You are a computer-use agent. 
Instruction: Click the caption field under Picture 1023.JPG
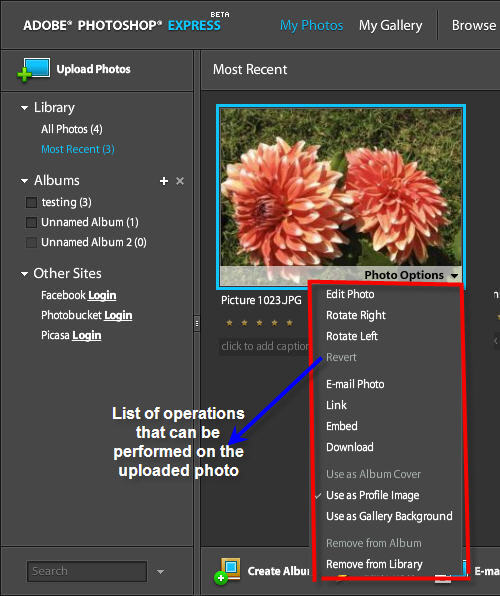click(x=265, y=346)
